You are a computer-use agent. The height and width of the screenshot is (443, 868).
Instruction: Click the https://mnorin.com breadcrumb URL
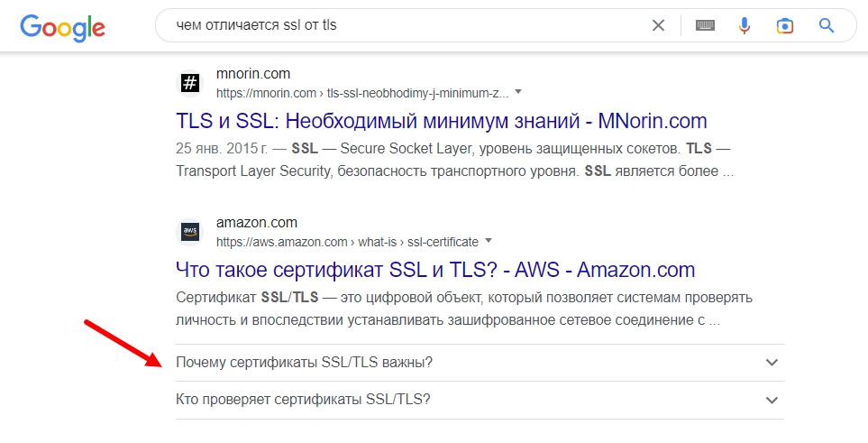pyautogui.click(x=266, y=93)
